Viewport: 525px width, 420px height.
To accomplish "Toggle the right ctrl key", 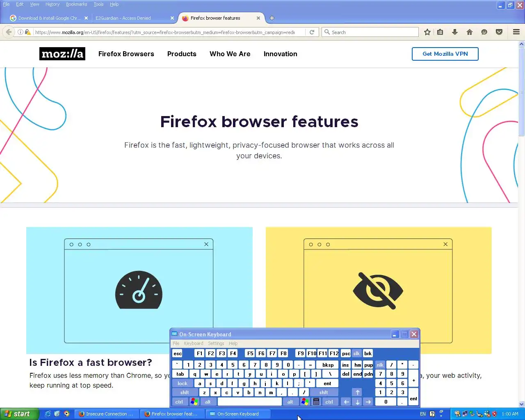I will click(329, 402).
